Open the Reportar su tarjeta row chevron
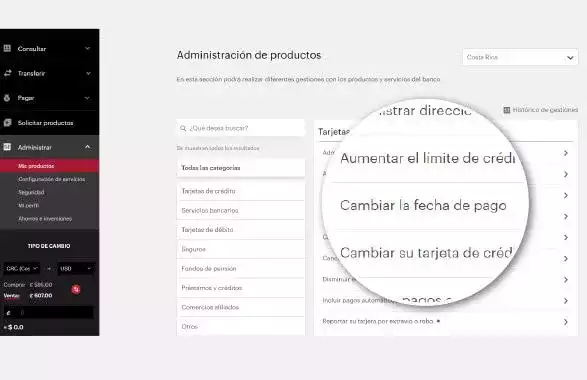Viewport: 587px width, 380px height. click(566, 322)
